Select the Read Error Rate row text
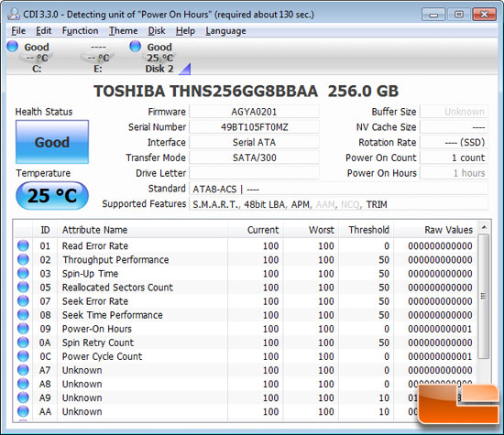This screenshot has height=435, width=504. pyautogui.click(x=95, y=245)
